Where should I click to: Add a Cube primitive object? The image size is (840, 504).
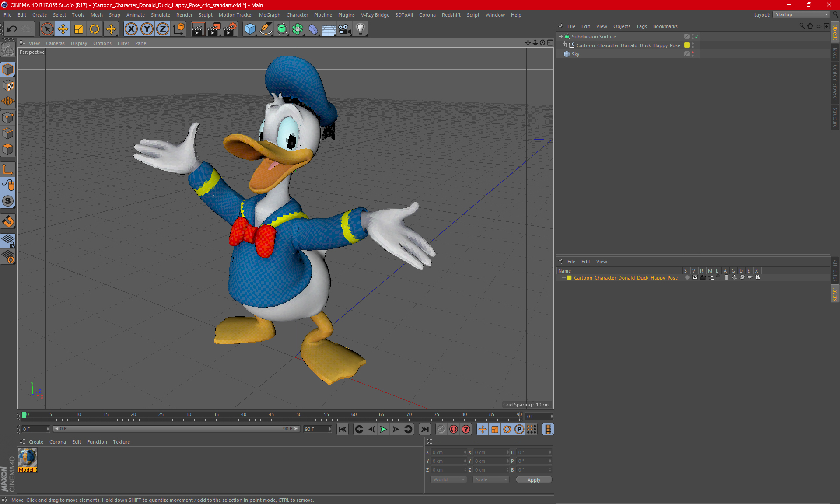point(250,29)
